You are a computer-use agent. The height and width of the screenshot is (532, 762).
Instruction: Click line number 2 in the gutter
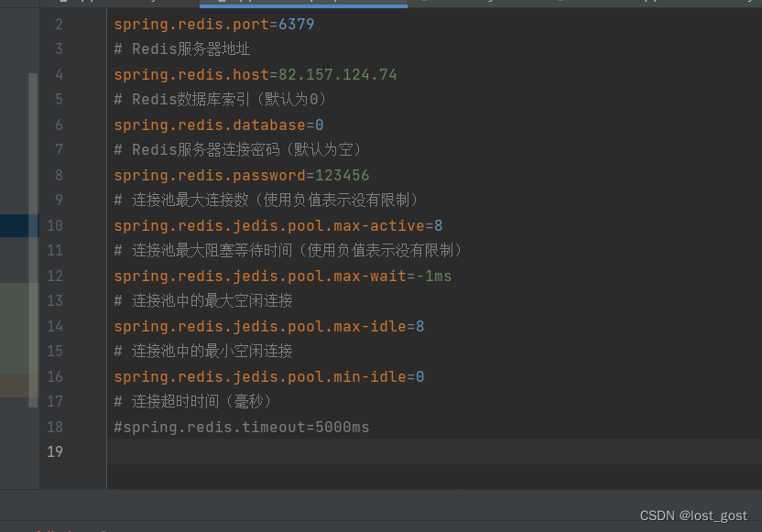click(x=59, y=24)
